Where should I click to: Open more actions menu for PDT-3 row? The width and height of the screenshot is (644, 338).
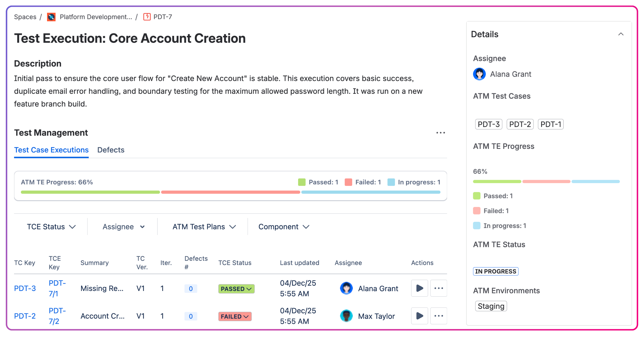click(x=438, y=288)
